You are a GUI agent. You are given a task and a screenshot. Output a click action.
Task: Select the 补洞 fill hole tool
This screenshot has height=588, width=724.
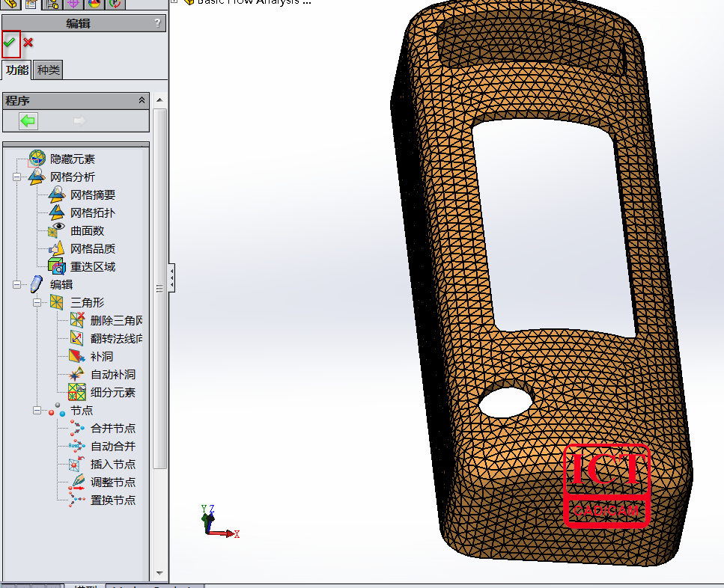point(102,356)
